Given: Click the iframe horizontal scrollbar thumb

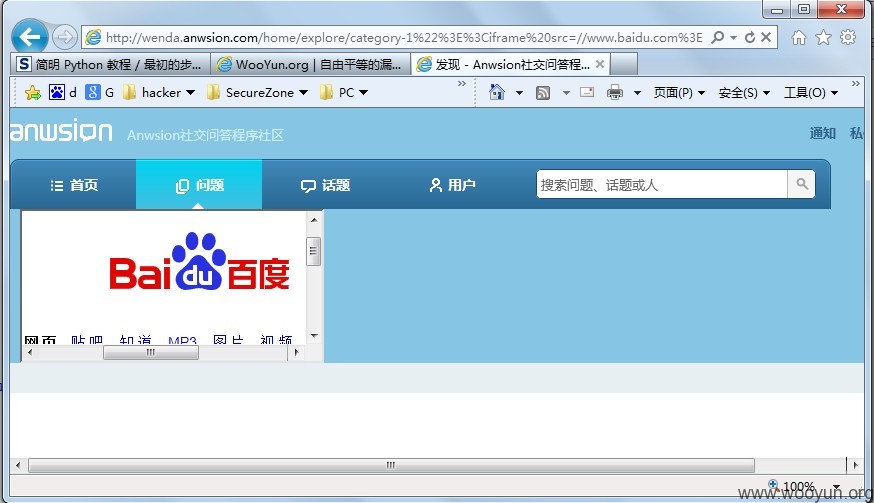Looking at the screenshot, I should (150, 352).
